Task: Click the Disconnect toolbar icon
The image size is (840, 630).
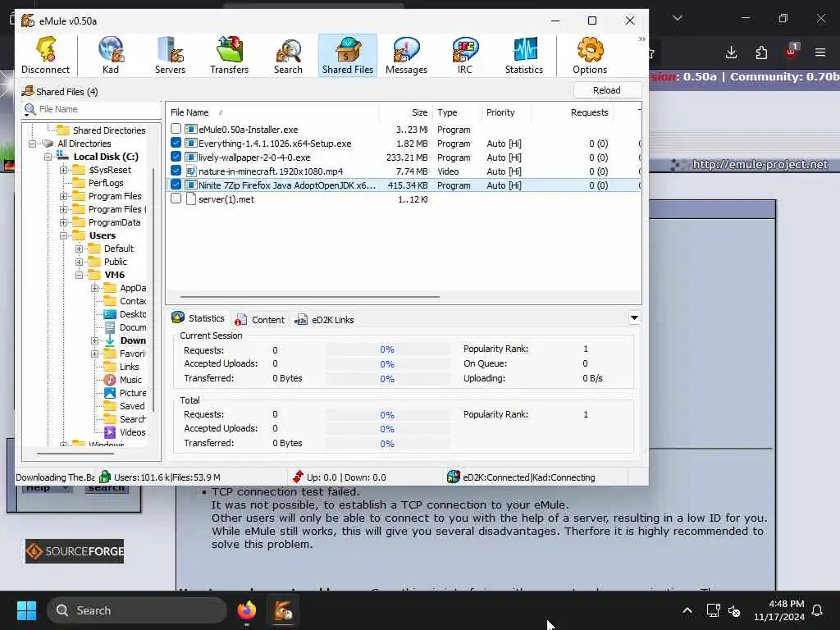Action: click(46, 55)
